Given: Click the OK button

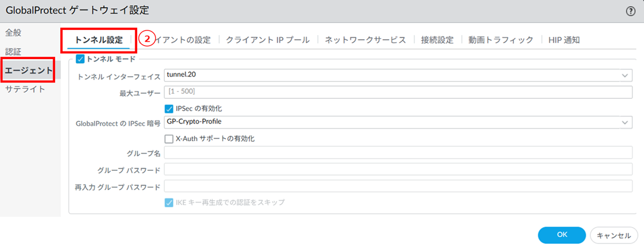Looking at the screenshot, I should [x=561, y=235].
